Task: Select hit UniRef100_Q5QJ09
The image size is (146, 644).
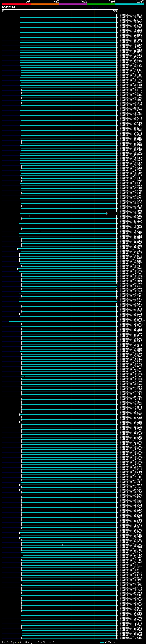Action: (x=131, y=316)
